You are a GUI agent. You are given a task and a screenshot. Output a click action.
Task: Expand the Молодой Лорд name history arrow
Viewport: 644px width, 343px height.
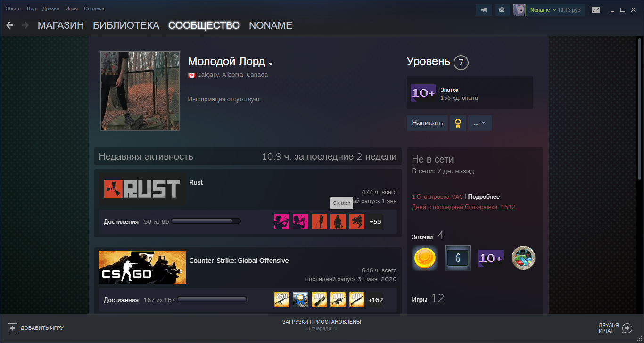(271, 64)
